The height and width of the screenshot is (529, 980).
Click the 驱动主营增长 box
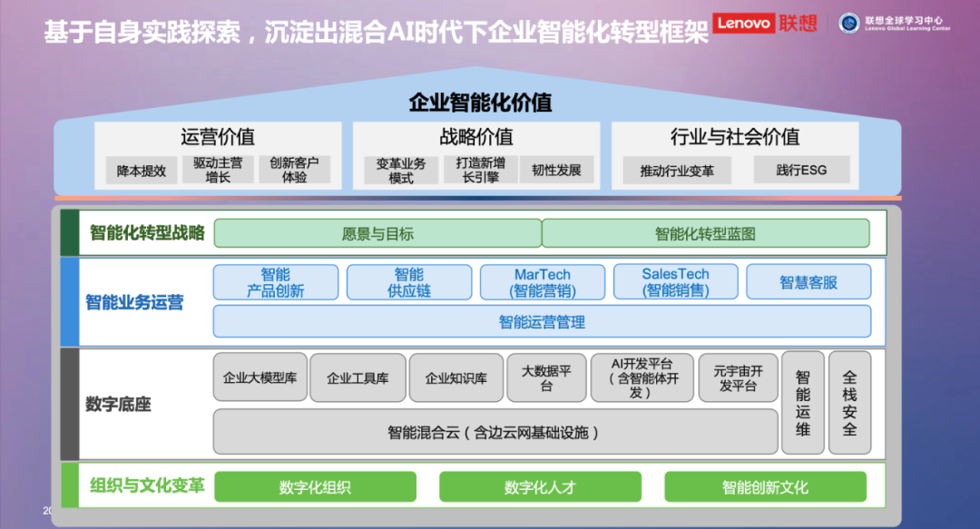tap(218, 171)
